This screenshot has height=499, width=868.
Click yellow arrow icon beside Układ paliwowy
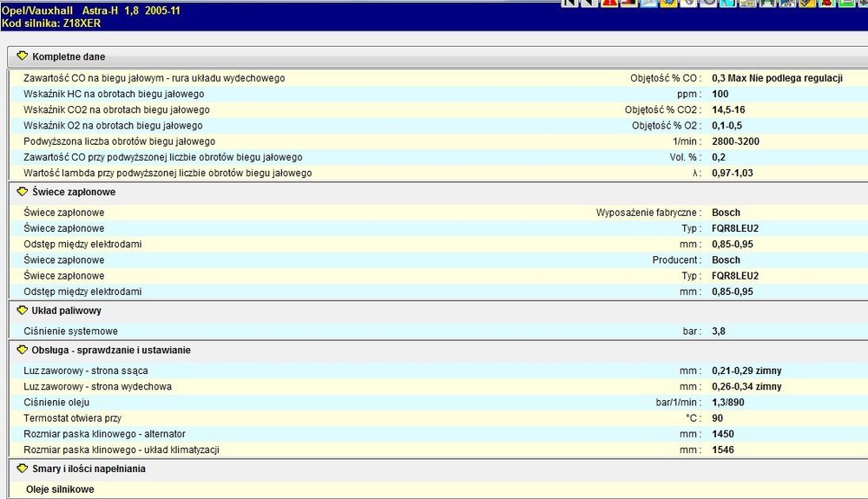click(23, 310)
